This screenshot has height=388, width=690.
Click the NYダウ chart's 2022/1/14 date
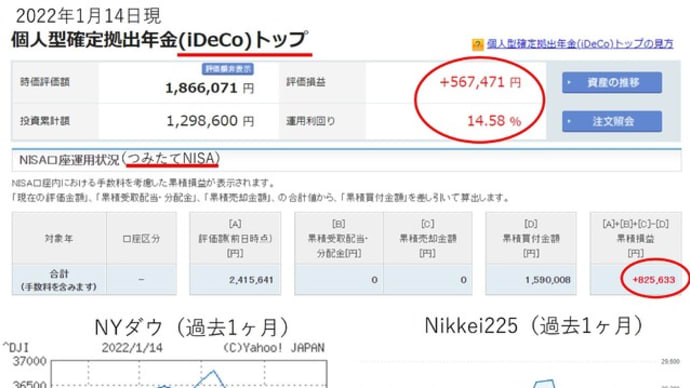(x=132, y=348)
